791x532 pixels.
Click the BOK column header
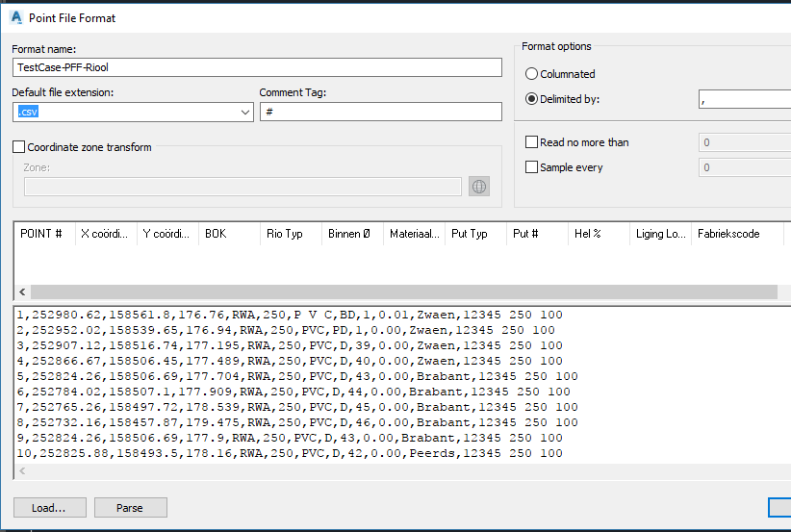pos(229,234)
